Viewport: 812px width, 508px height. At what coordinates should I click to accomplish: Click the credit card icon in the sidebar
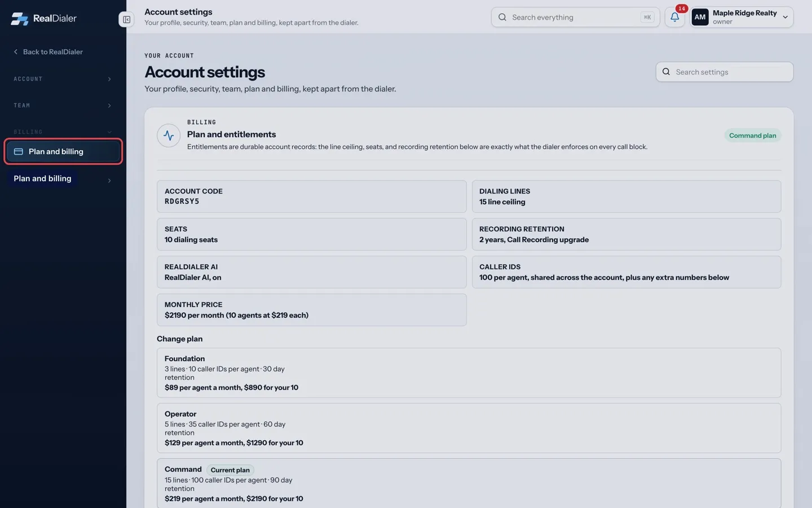tap(18, 151)
